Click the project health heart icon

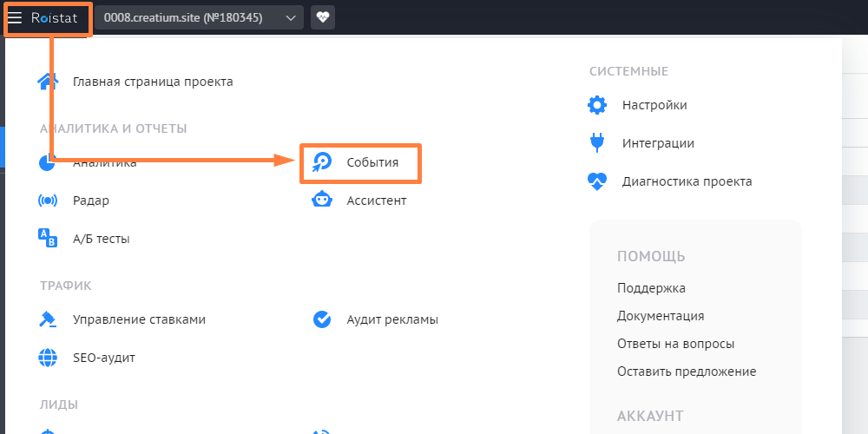click(323, 17)
